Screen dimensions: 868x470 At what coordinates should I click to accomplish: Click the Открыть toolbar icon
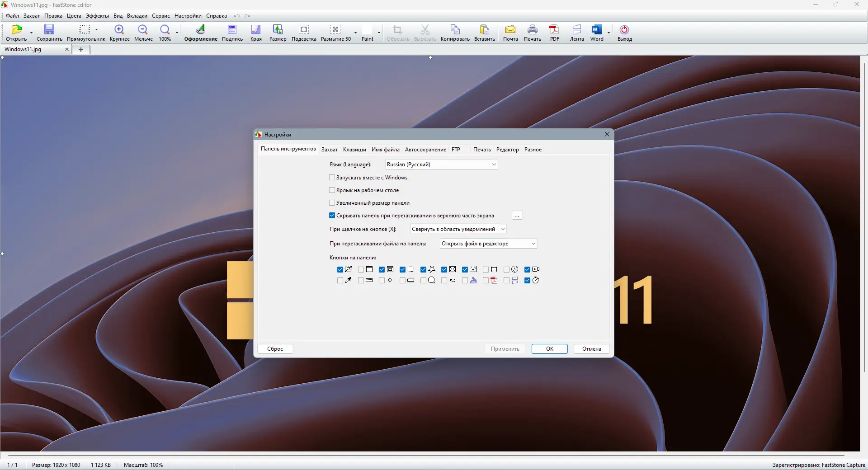tap(16, 33)
